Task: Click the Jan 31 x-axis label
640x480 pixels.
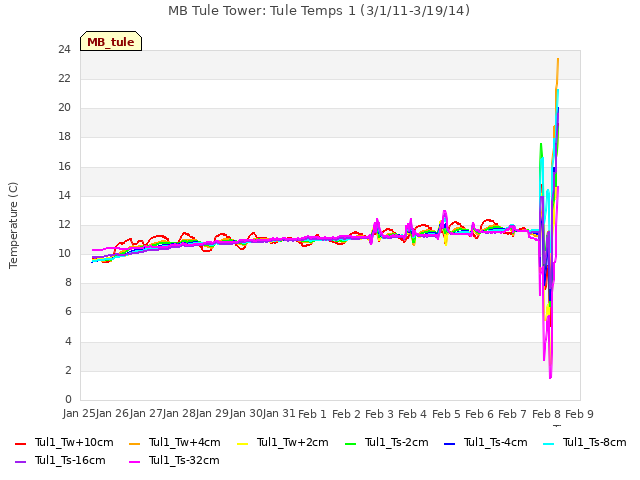Action: [x=279, y=413]
